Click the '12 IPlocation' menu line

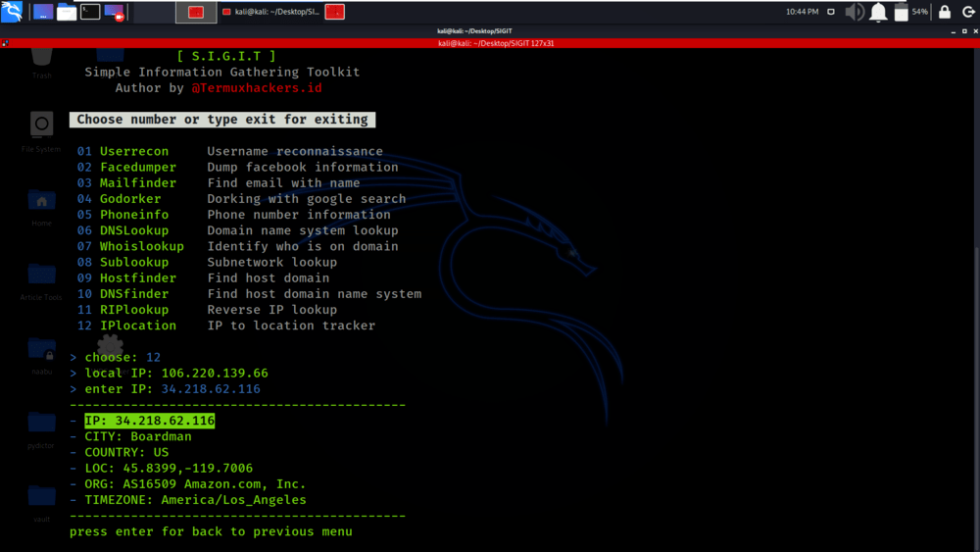point(226,326)
